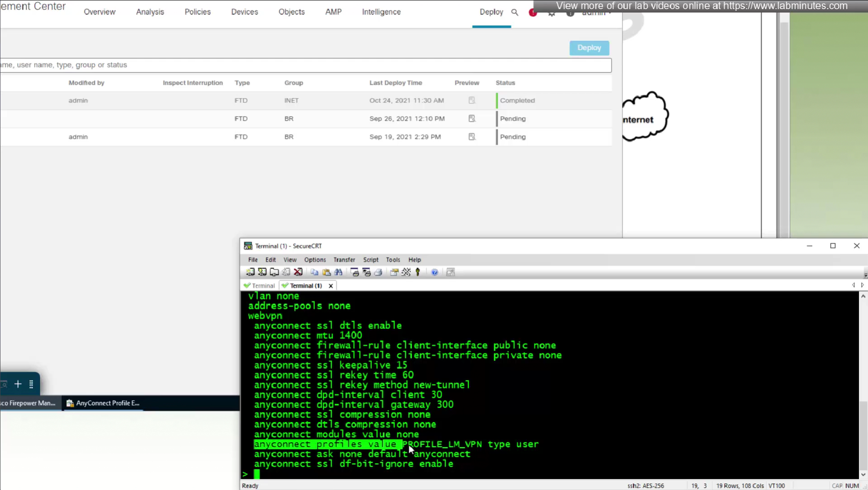
Task: Open Session Options properties icon
Action: click(x=394, y=272)
